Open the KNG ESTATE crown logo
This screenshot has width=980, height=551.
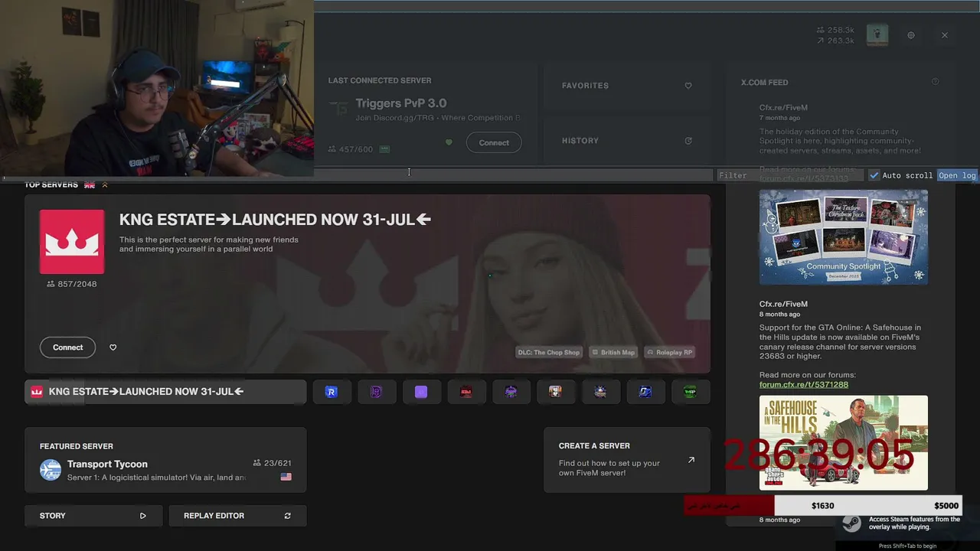tap(72, 242)
